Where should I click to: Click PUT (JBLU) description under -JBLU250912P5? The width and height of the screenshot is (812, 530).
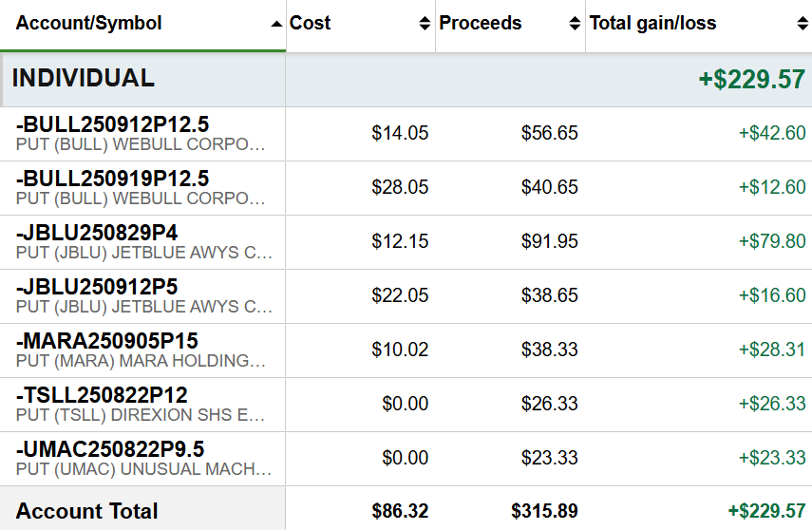[x=144, y=307]
